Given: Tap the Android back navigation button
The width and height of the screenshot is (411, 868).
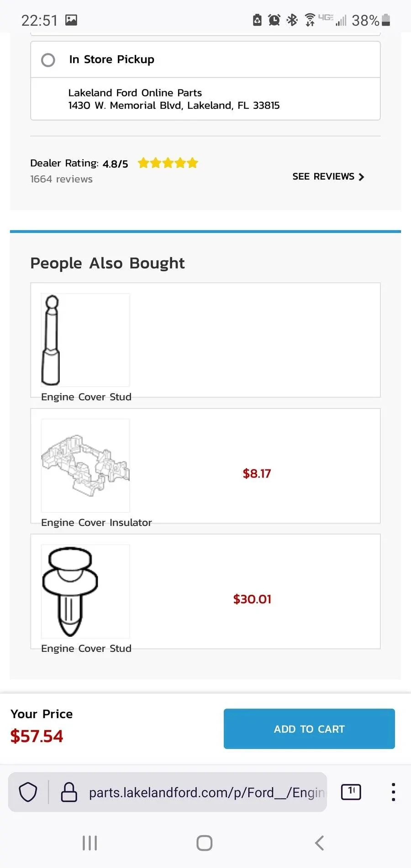Looking at the screenshot, I should 320,843.
